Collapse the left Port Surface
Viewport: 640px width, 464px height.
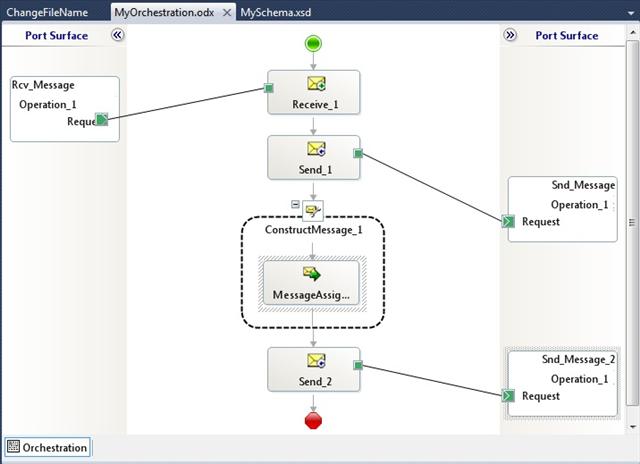point(117,35)
